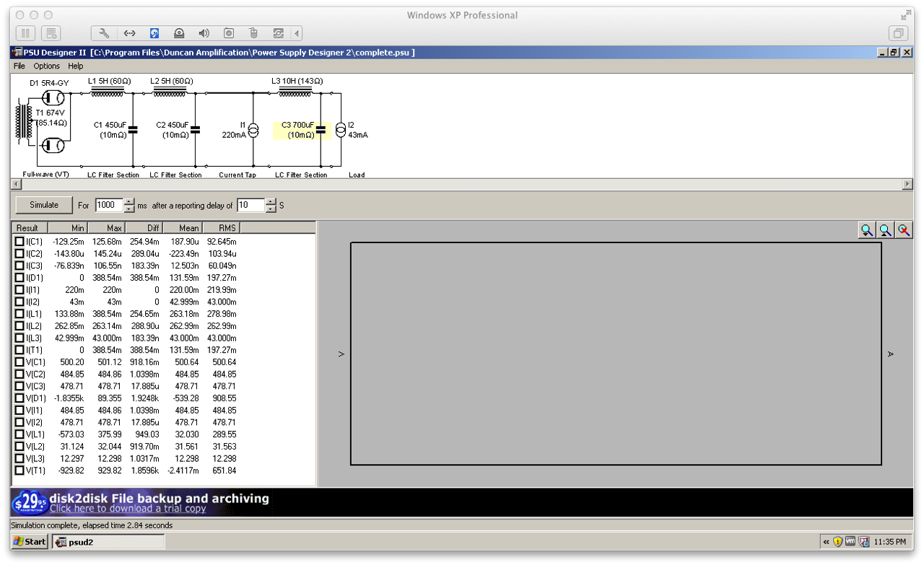924x565 pixels.
Task: Enable the V(C1) trace checkbox
Action: tap(19, 362)
